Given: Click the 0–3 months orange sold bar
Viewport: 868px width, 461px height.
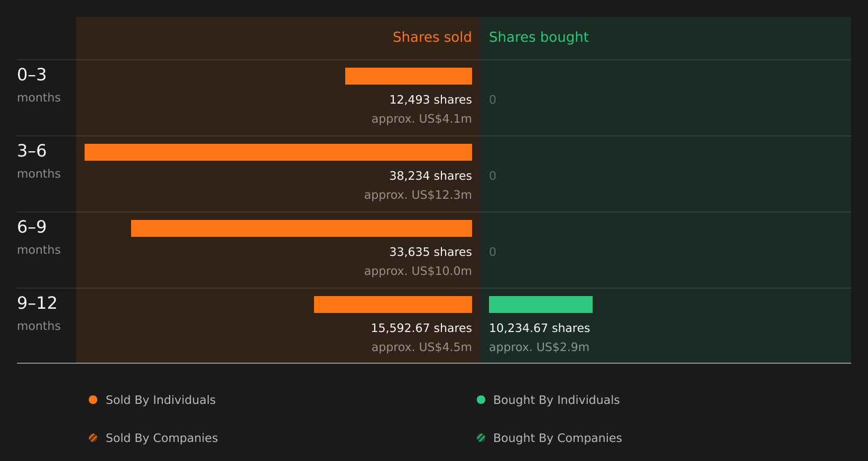Looking at the screenshot, I should pos(409,76).
